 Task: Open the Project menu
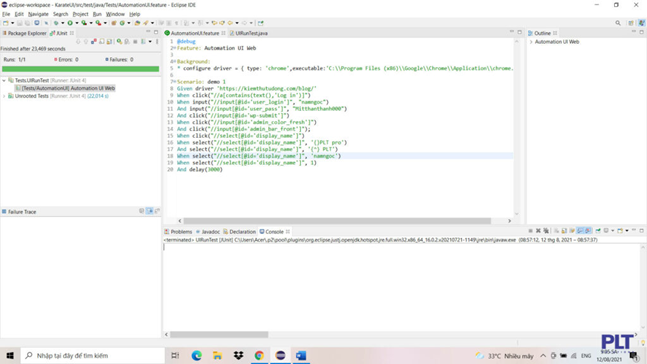pos(80,14)
